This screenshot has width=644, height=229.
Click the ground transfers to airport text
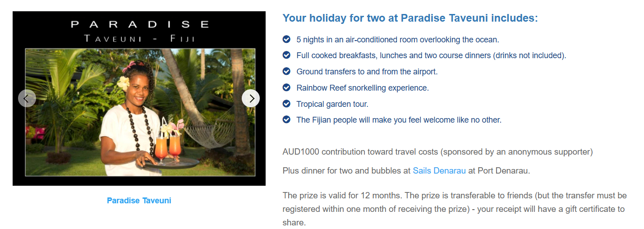coord(367,72)
